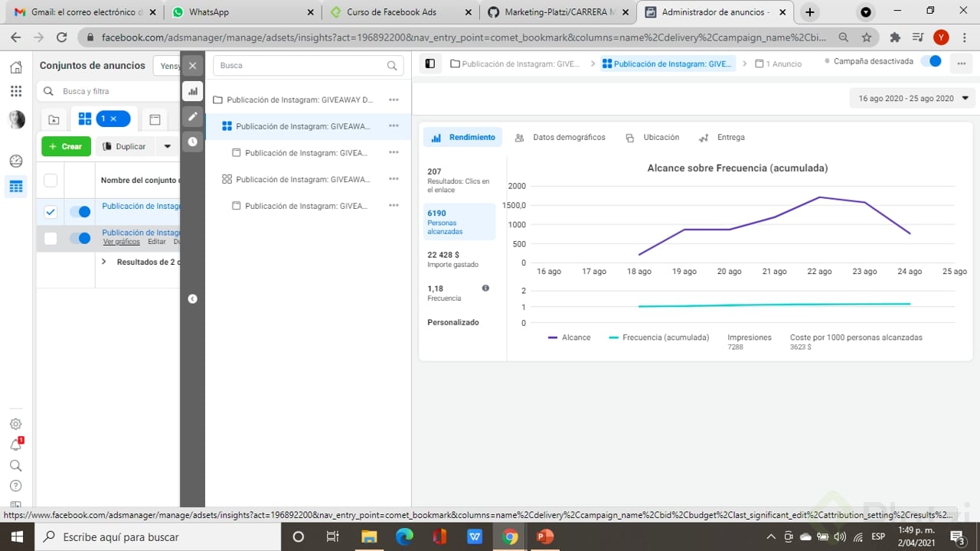Viewport: 980px width, 551px height.
Task: Collapse panel with the left arrow circle
Action: pos(192,298)
